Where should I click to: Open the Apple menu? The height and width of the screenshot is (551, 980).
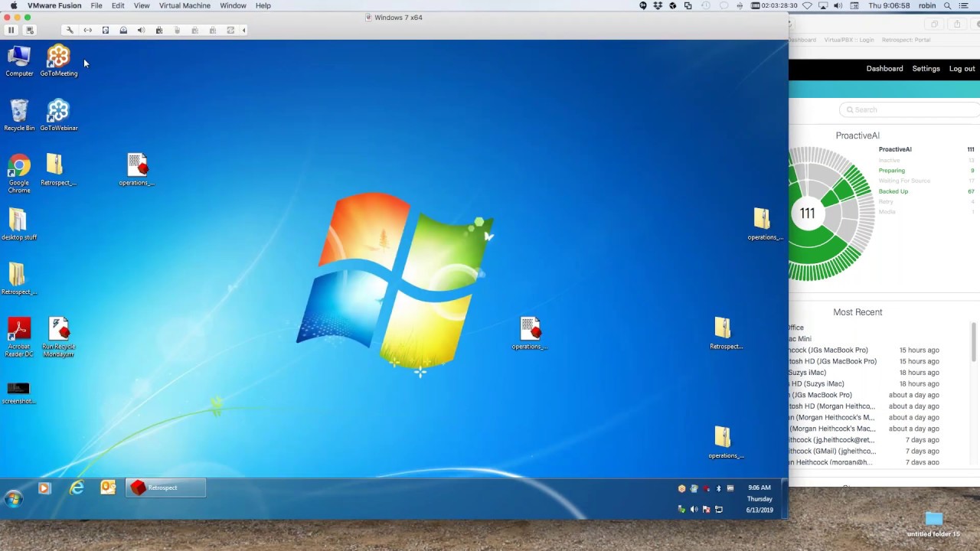tap(13, 5)
